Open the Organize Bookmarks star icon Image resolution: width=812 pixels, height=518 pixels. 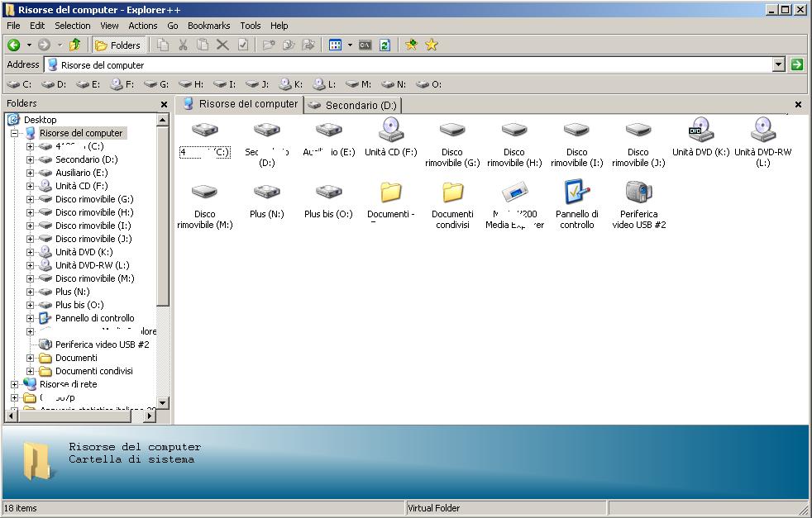tap(431, 45)
